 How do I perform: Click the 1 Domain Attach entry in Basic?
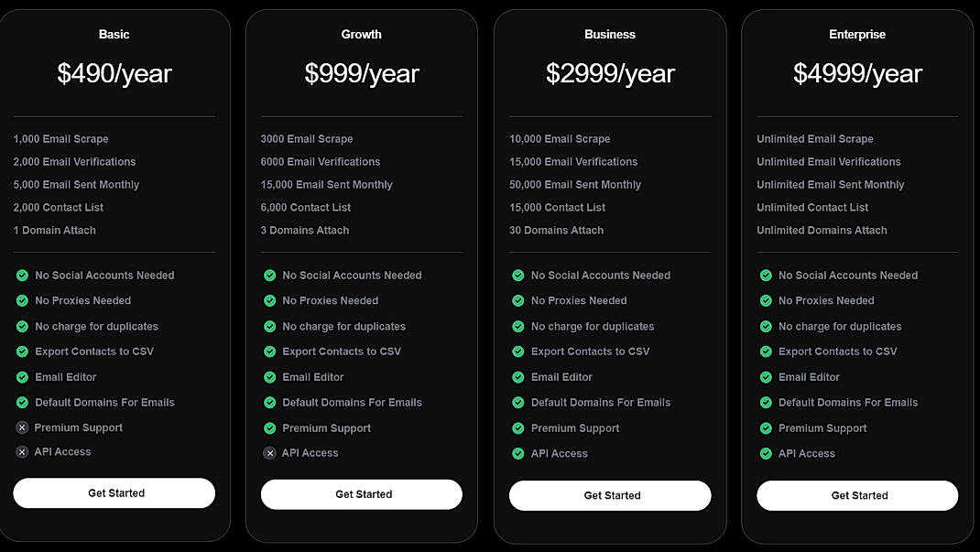click(53, 230)
